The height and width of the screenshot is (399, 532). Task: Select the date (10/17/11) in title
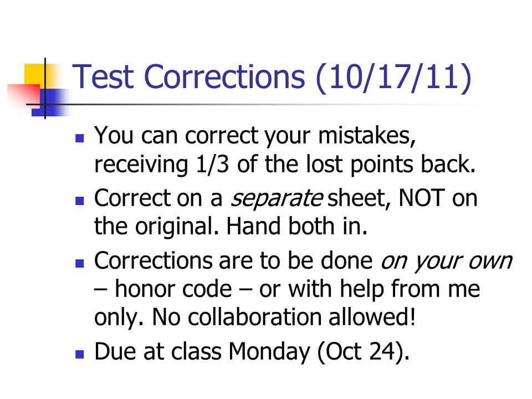(x=393, y=78)
